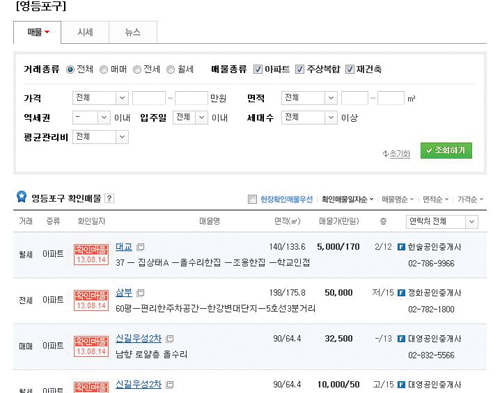Select the 매매 transaction type radio button
The width and height of the screenshot is (500, 393).
[x=104, y=69]
